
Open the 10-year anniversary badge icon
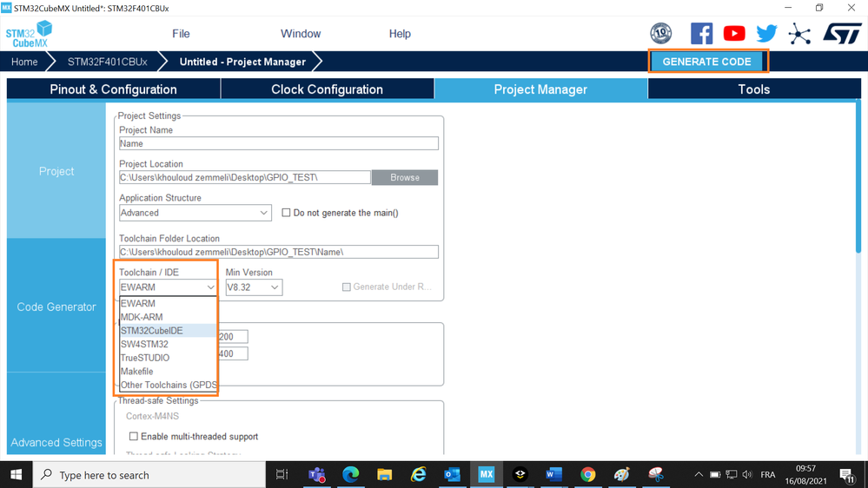(661, 33)
